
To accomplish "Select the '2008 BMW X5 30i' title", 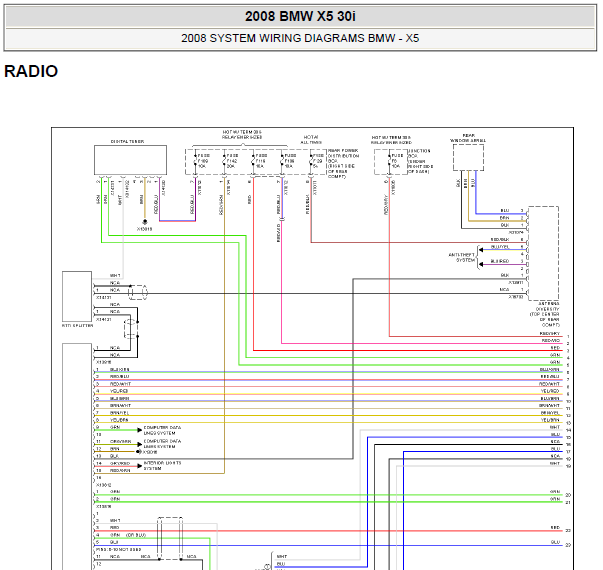I will 300,17.
